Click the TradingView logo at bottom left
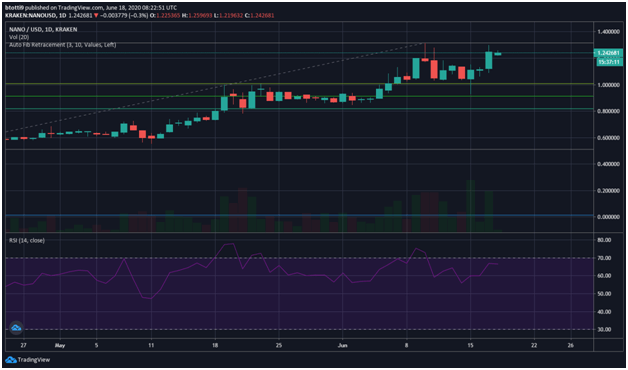The width and height of the screenshot is (628, 370). pos(28,360)
